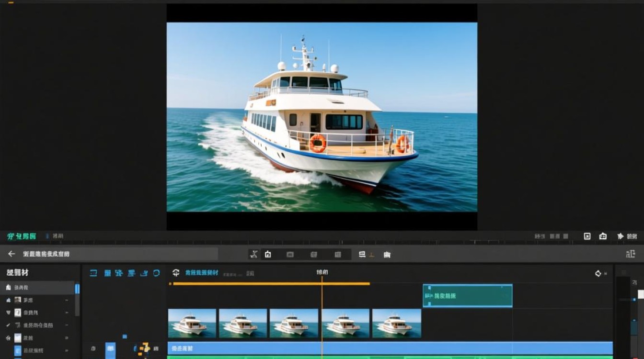Image resolution: width=644 pixels, height=359 pixels.
Task: Click the white lock icon beside the scissors
Action: tap(268, 254)
